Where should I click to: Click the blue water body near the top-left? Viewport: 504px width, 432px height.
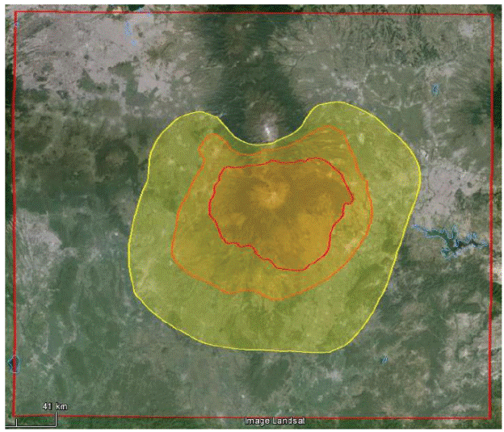tap(129, 31)
